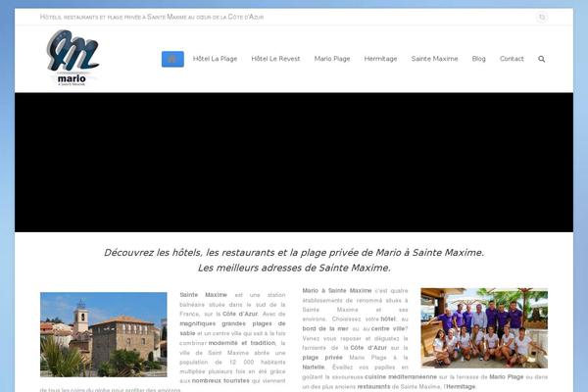The width and height of the screenshot is (588, 392).
Task: Open the Contact page
Action: pyautogui.click(x=512, y=59)
